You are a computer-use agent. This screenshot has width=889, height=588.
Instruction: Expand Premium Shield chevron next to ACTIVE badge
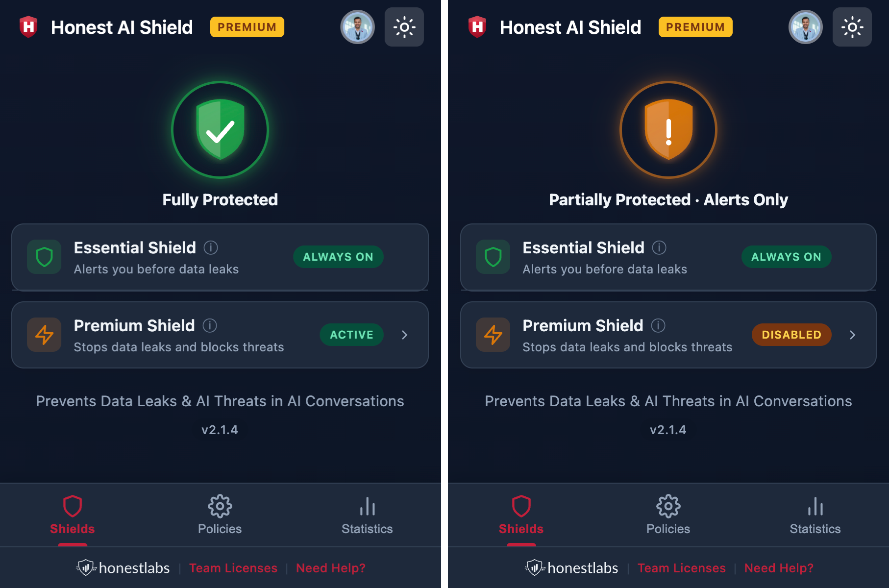pos(405,335)
